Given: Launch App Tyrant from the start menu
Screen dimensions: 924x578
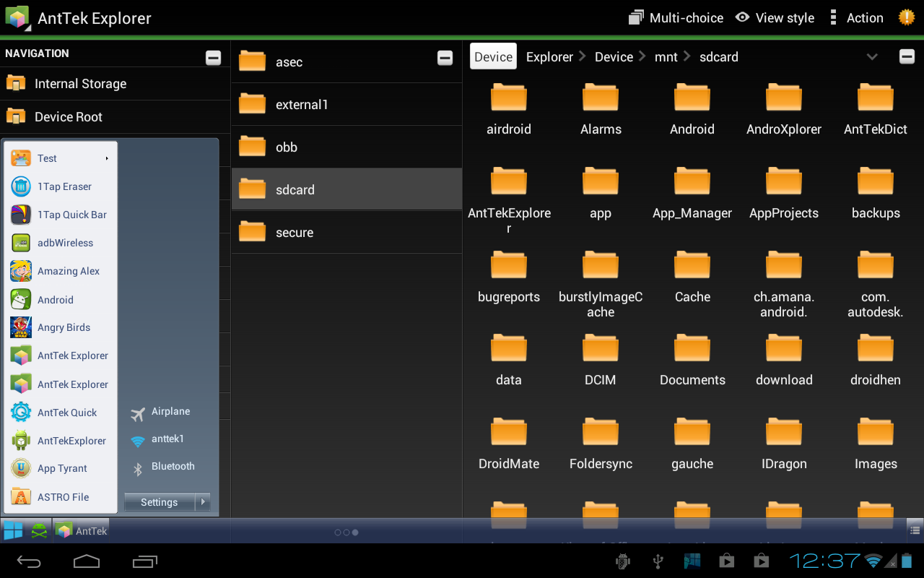Looking at the screenshot, I should pyautogui.click(x=61, y=468).
